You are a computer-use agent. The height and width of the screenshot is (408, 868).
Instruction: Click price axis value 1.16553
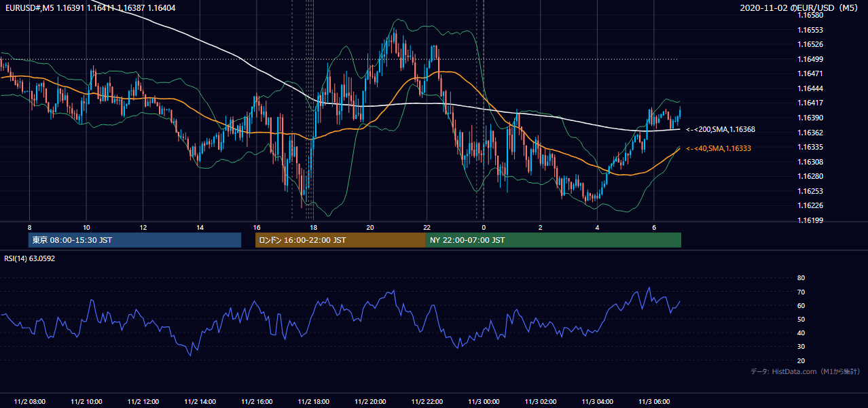pyautogui.click(x=810, y=30)
